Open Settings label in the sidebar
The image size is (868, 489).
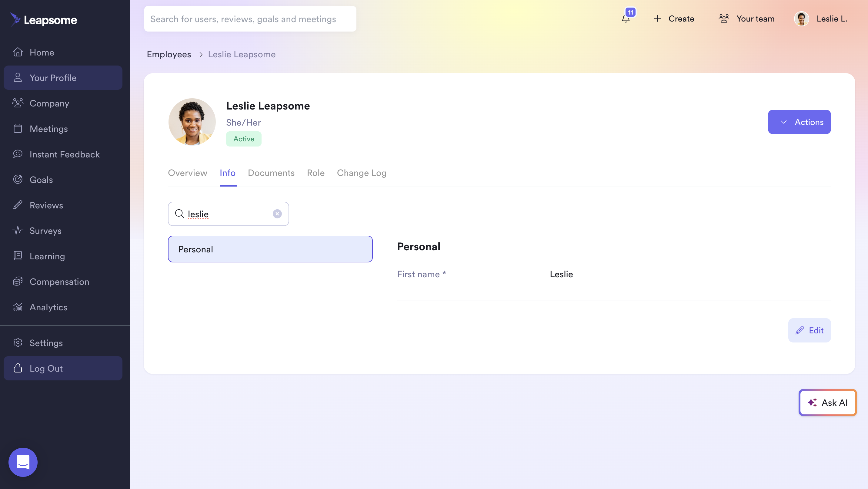pyautogui.click(x=46, y=343)
